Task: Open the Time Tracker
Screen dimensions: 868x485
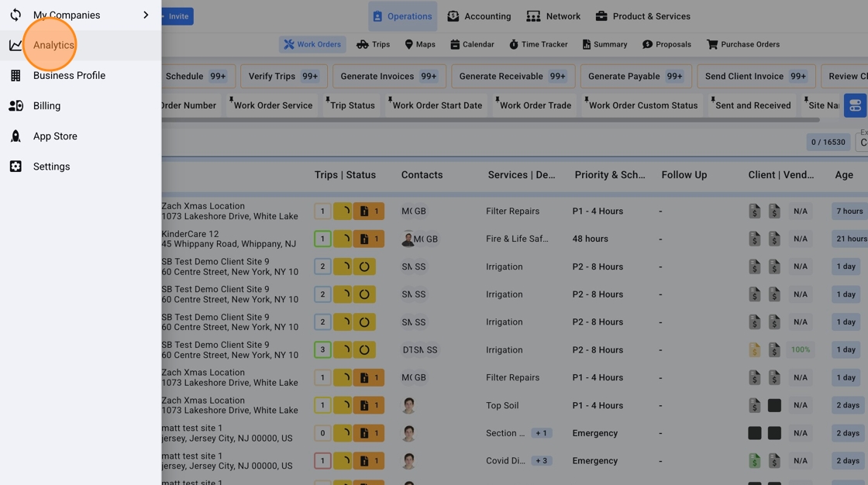Action: tap(539, 44)
